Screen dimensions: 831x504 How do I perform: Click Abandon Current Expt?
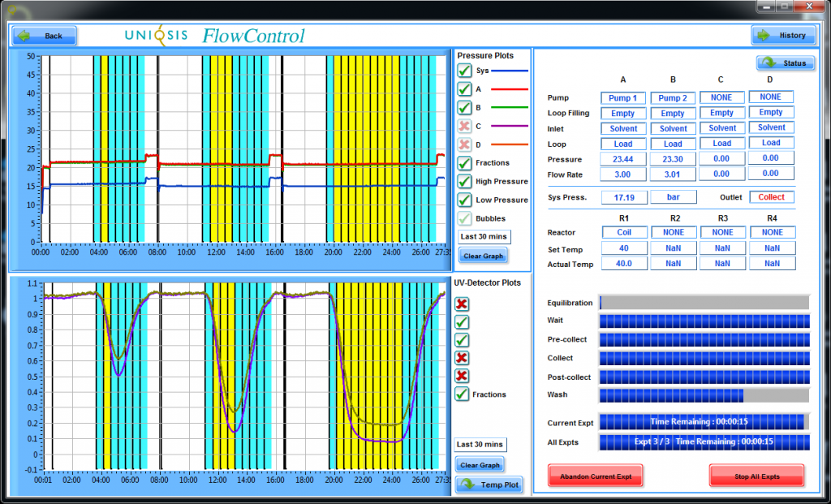click(x=595, y=476)
